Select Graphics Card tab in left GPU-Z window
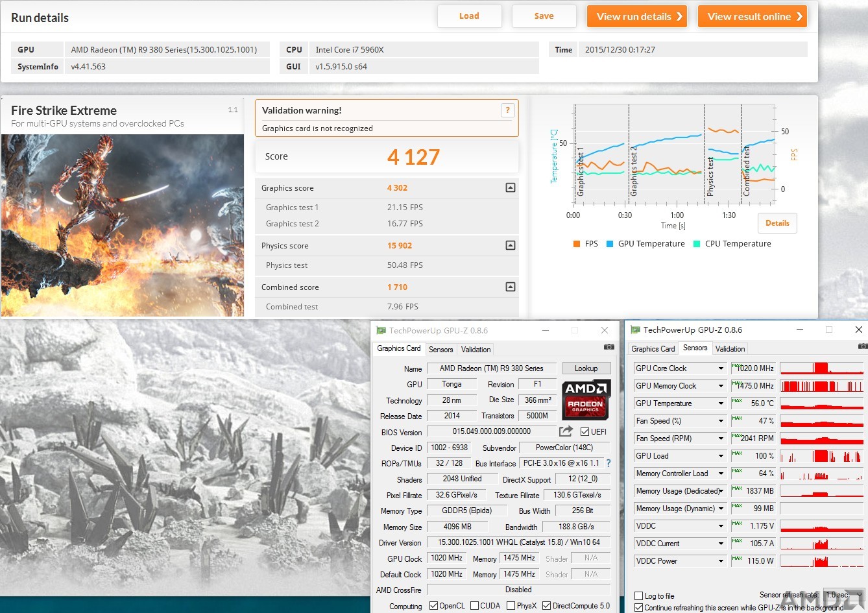This screenshot has width=868, height=613. click(399, 348)
